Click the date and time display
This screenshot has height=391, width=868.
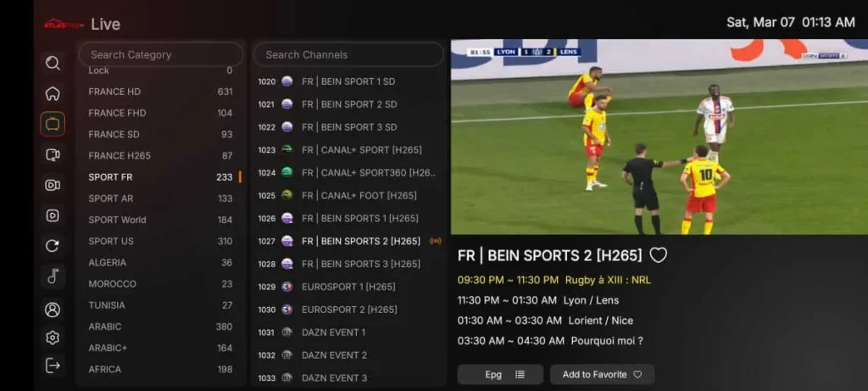pyautogui.click(x=791, y=22)
